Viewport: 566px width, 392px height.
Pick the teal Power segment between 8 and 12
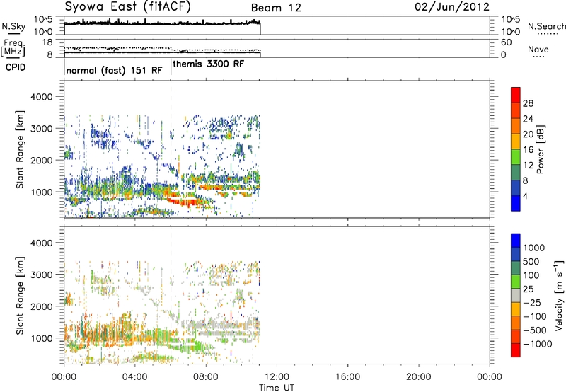coord(516,172)
